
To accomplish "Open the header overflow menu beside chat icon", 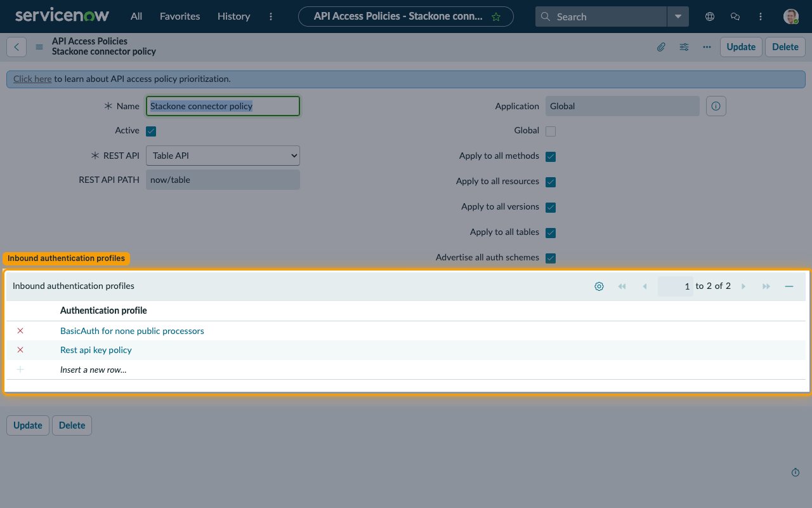I will tap(761, 17).
